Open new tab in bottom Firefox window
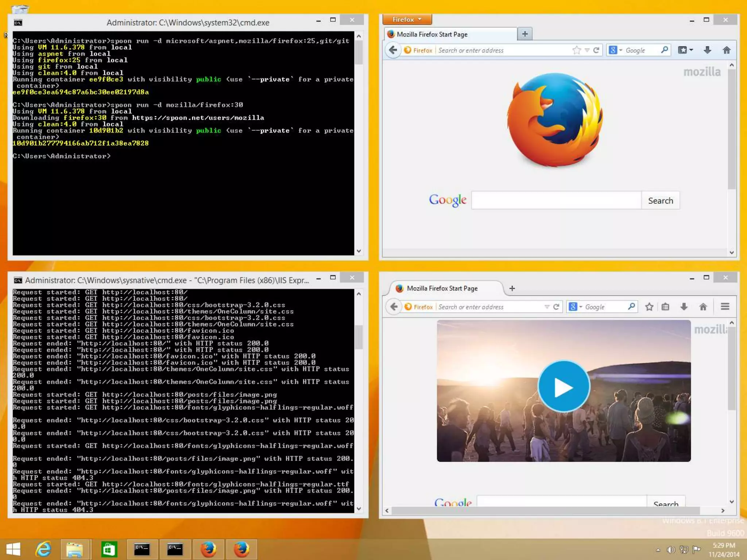Screen dimensions: 747x560 512,288
